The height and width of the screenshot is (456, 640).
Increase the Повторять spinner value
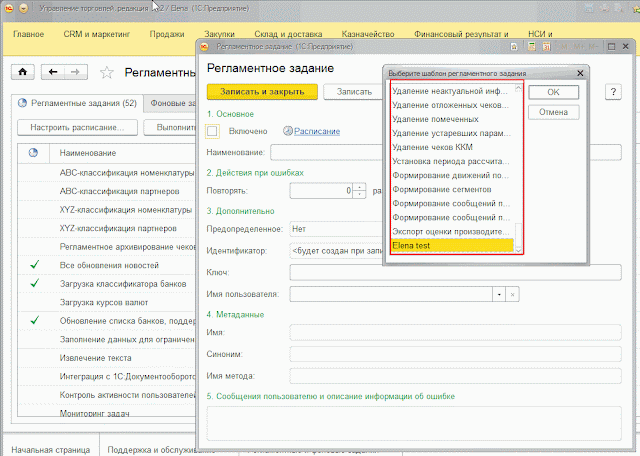click(x=360, y=187)
